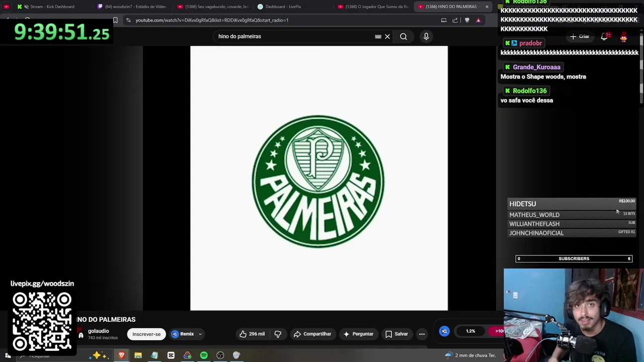Expand the Remix dropdown arrow
Screen dimensions: 644x362
click(x=200, y=334)
